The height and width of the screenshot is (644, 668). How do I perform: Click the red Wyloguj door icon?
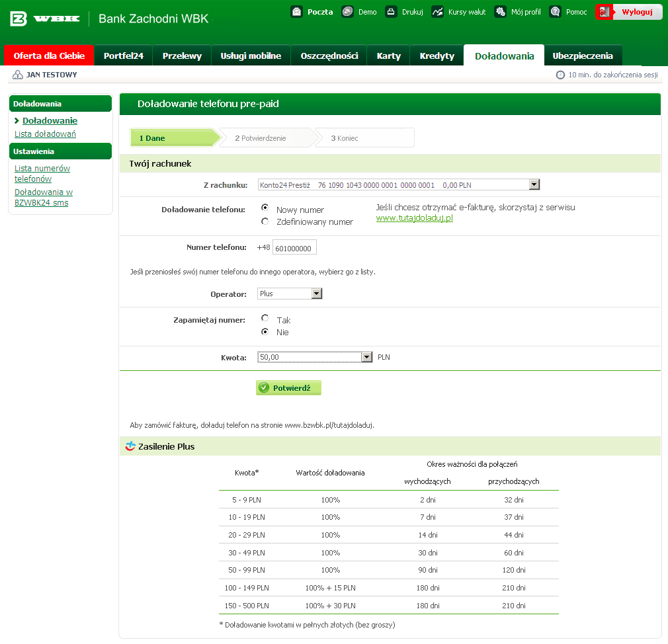tap(604, 12)
